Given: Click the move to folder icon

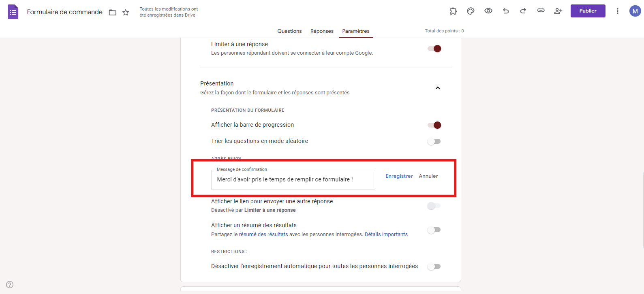Looking at the screenshot, I should pyautogui.click(x=113, y=13).
